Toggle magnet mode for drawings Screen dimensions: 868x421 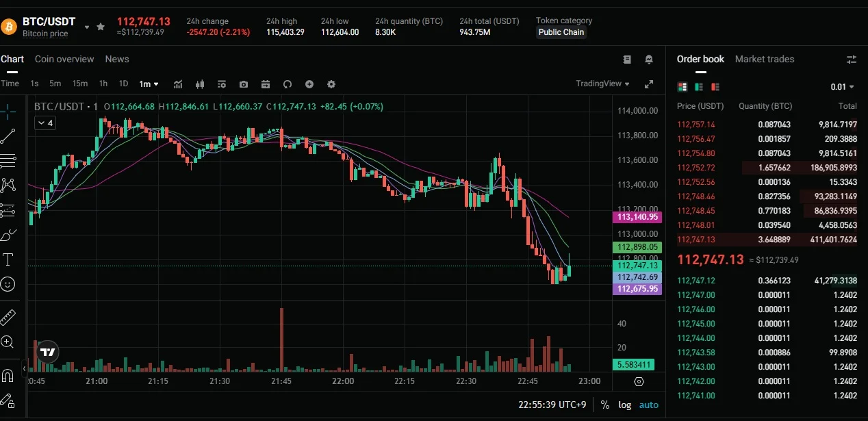(8, 375)
